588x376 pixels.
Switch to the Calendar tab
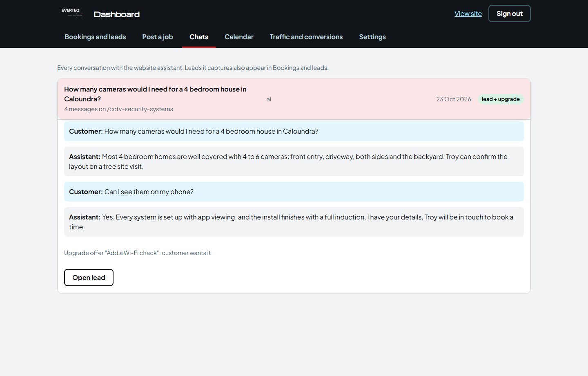point(239,37)
